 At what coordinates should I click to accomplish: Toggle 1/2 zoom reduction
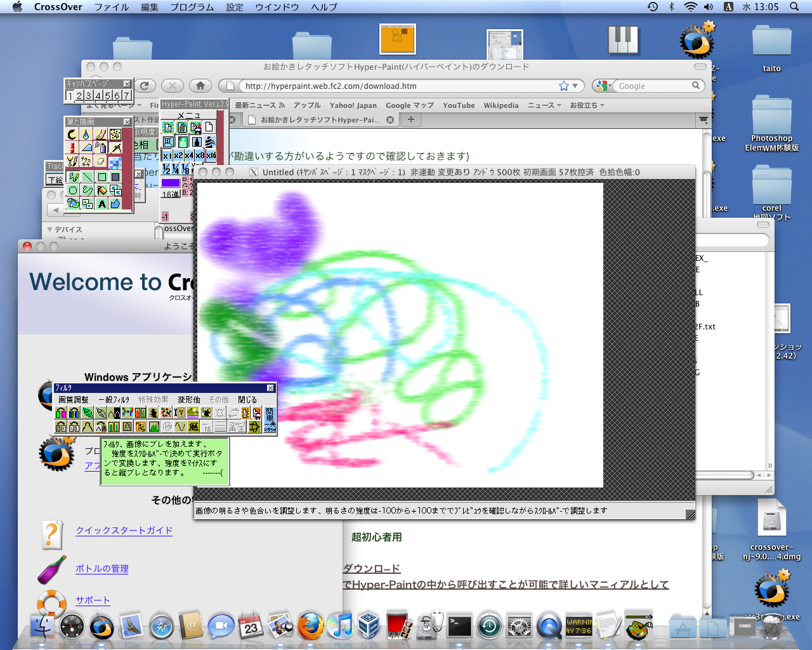point(167,169)
